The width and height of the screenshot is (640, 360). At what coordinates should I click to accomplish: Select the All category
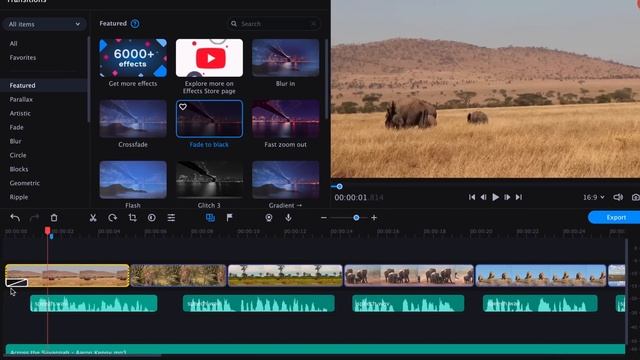point(13,44)
